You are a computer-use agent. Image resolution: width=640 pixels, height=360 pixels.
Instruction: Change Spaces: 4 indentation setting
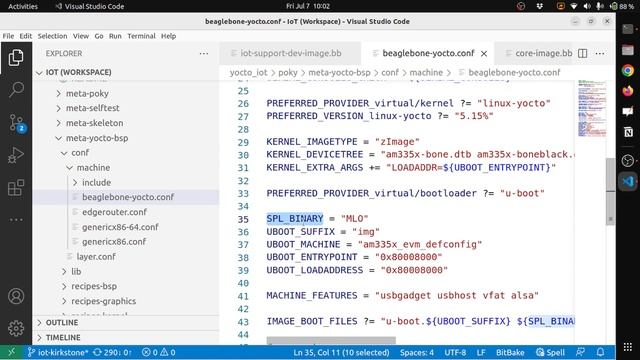[x=417, y=352]
